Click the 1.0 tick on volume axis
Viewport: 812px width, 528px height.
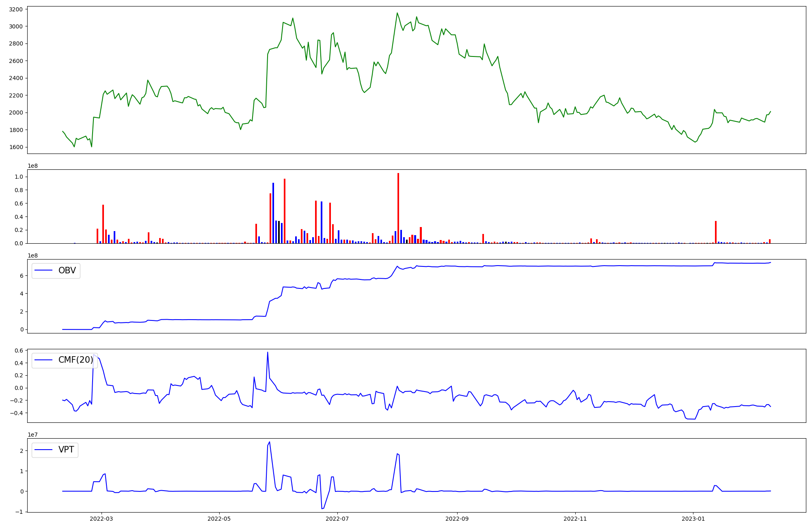click(x=19, y=177)
